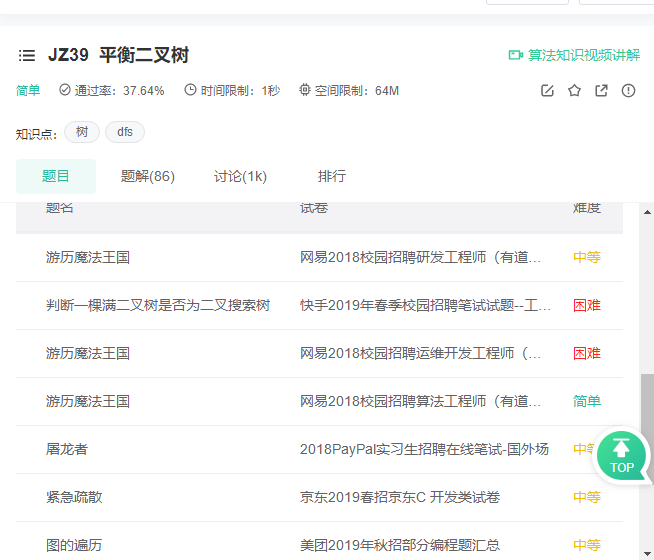This screenshot has width=654, height=560.
Task: Open 算法知识视频讲解 link
Action: pyautogui.click(x=584, y=55)
